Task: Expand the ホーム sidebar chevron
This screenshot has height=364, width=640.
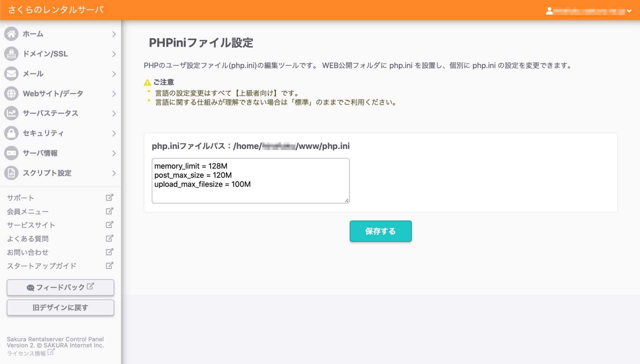Action: [114, 34]
